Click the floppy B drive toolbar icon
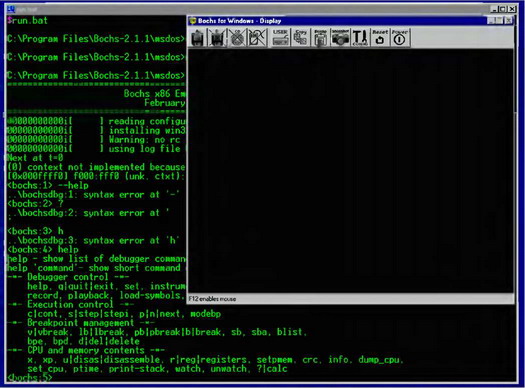 pos(217,37)
